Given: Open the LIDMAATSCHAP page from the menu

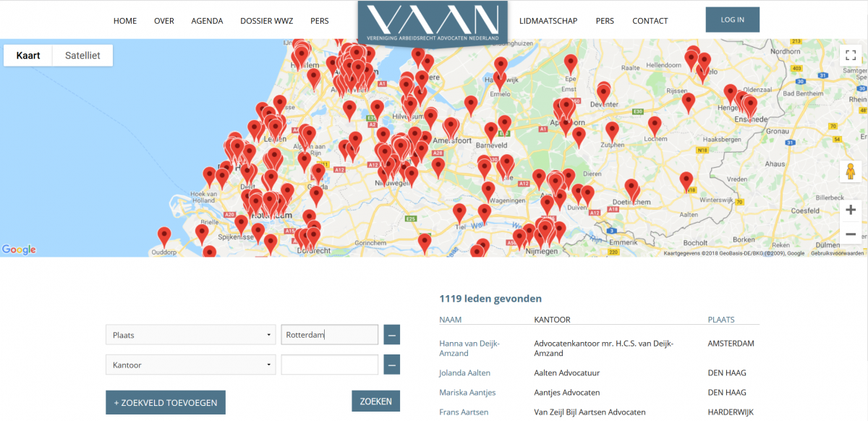Looking at the screenshot, I should [x=548, y=21].
